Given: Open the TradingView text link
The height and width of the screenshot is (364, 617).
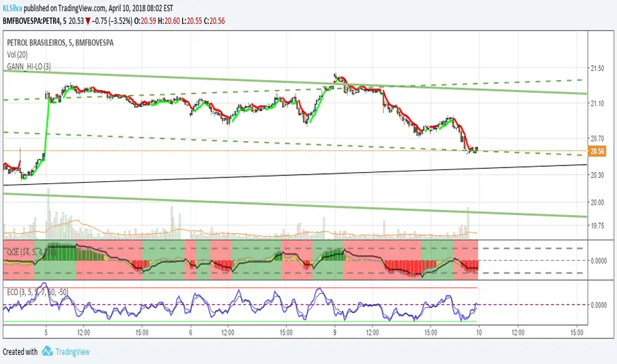Looking at the screenshot, I should point(72,351).
